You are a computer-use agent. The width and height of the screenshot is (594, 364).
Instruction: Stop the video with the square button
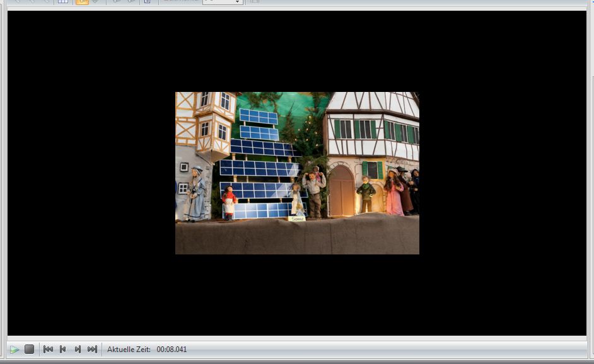[x=29, y=350]
